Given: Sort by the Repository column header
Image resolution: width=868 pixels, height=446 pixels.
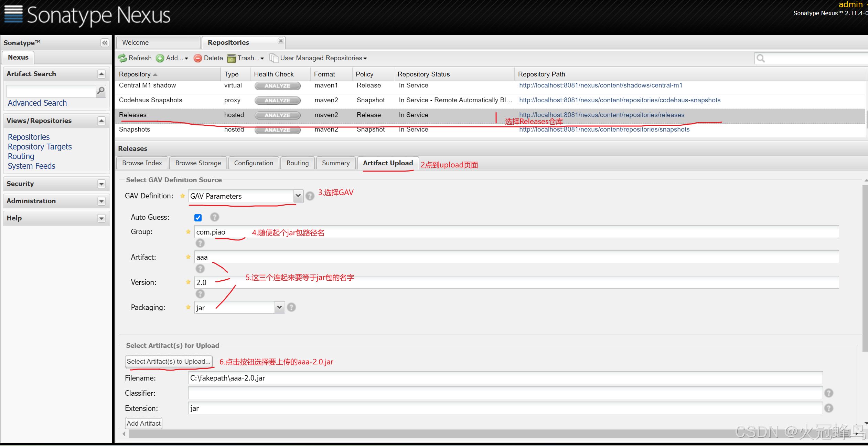Looking at the screenshot, I should (168, 74).
